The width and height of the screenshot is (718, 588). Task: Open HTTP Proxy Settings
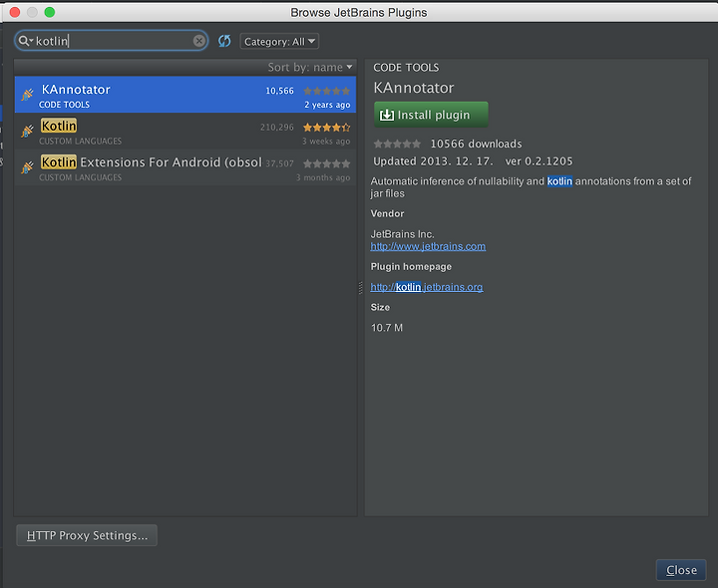coord(87,535)
